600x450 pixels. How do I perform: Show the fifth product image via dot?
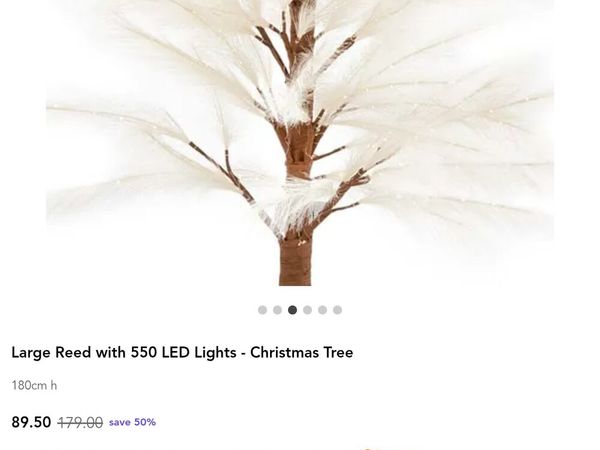tap(323, 310)
